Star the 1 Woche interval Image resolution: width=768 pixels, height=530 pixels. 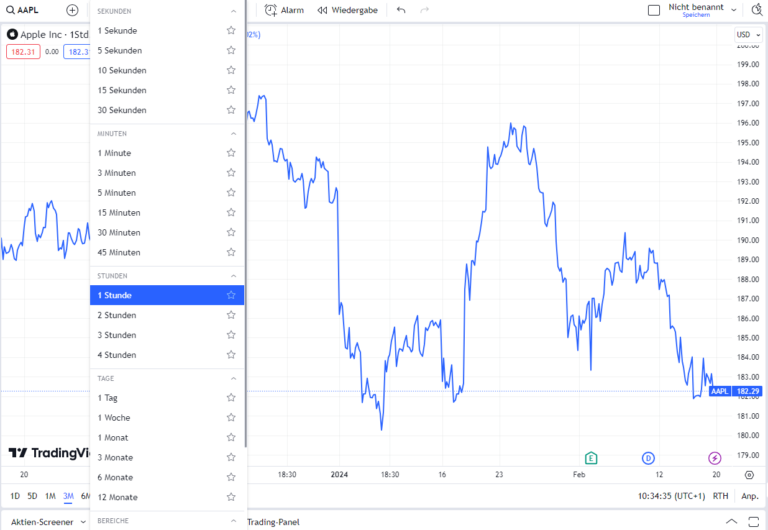coord(231,417)
